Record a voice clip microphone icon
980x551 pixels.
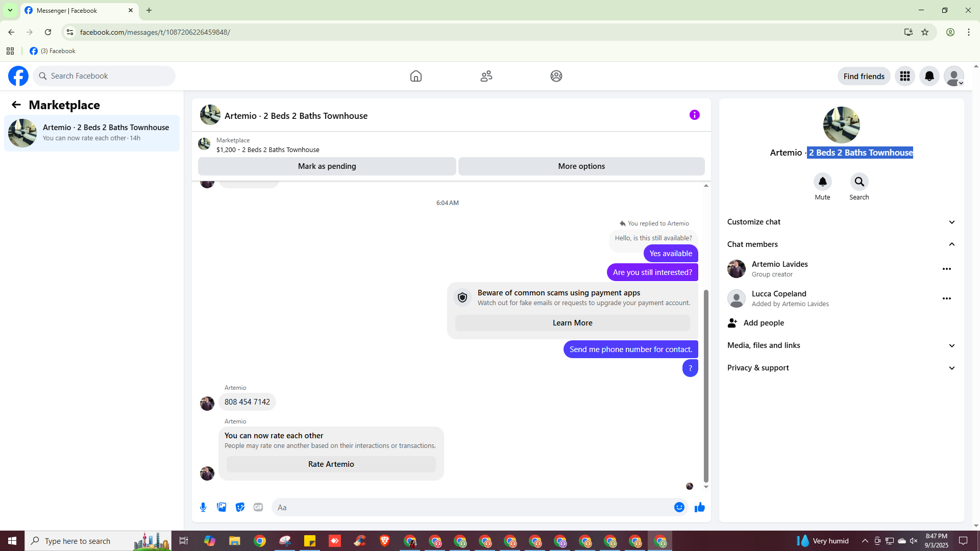203,507
